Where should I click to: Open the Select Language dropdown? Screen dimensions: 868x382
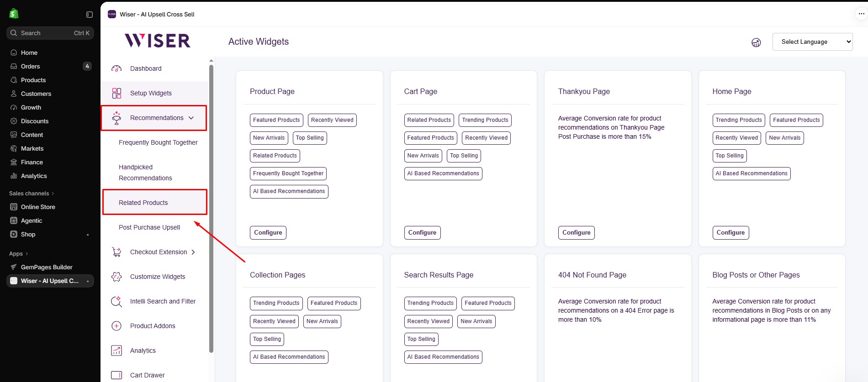(x=812, y=42)
